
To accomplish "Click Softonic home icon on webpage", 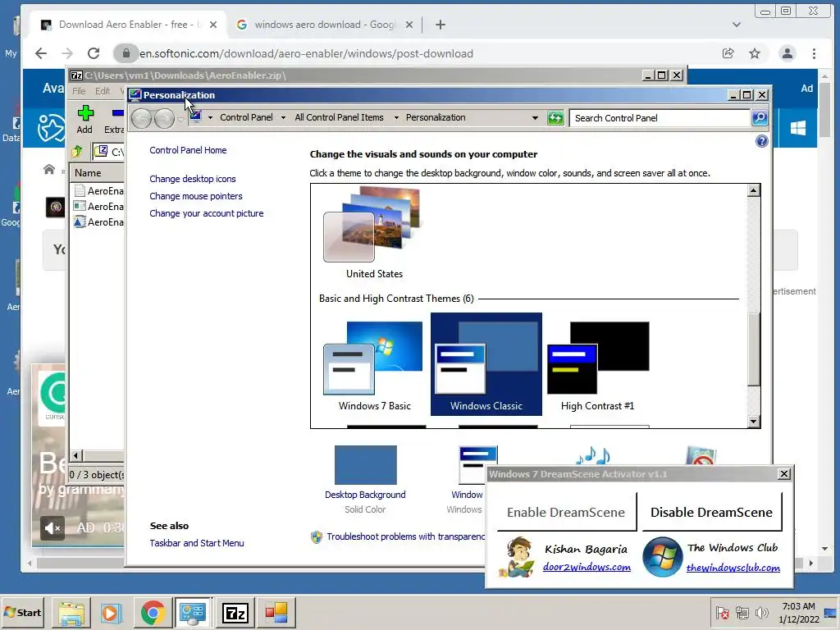I will pos(48,169).
